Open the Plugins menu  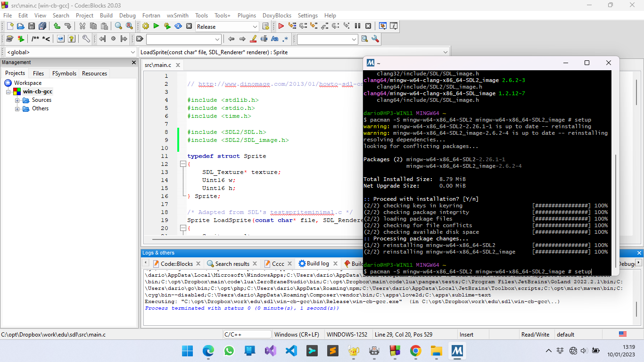[x=247, y=16]
